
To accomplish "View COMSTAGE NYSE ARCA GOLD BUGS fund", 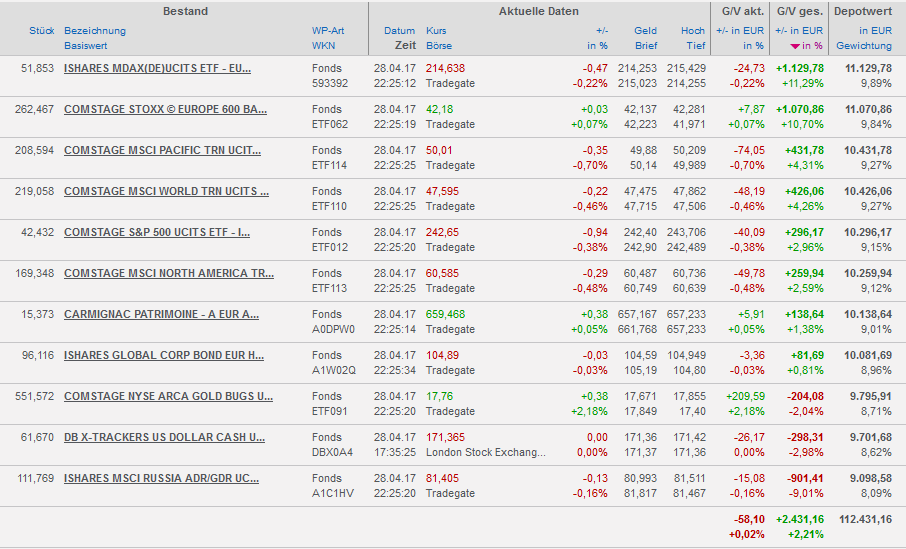I will point(168,396).
